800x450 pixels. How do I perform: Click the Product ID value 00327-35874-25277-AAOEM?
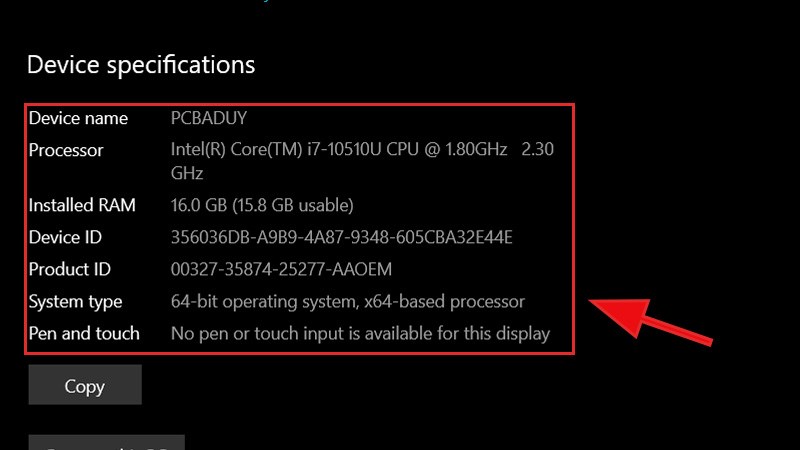(282, 269)
